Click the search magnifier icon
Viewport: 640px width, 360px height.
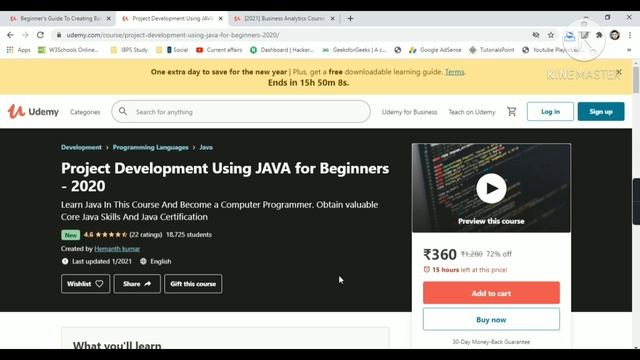coord(122,111)
